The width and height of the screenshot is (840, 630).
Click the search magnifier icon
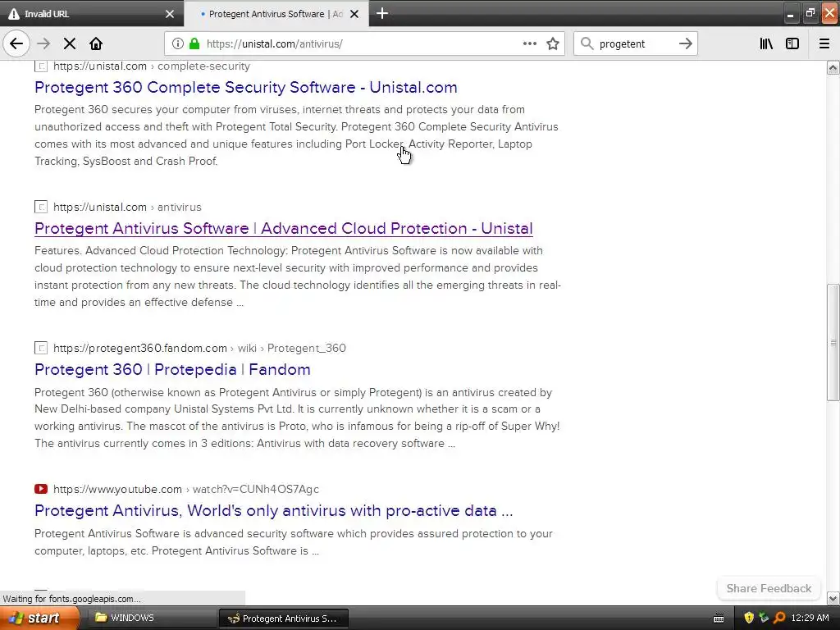[x=587, y=44]
